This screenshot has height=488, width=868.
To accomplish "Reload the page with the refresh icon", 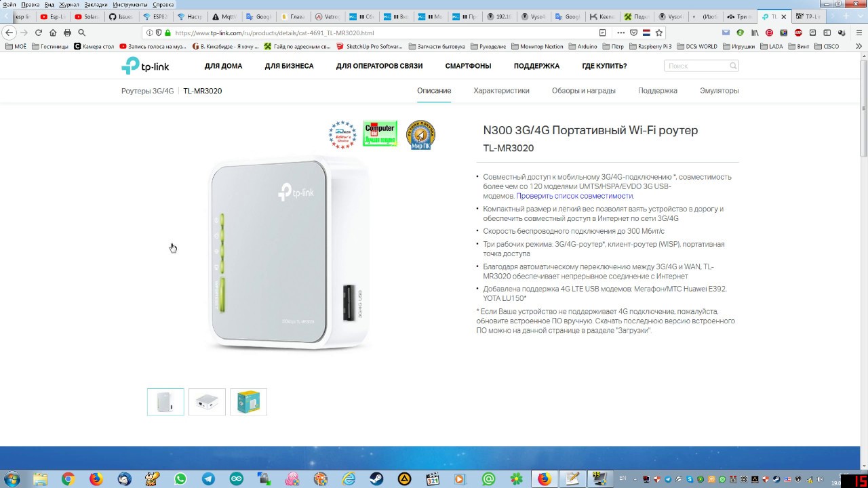I will (39, 33).
